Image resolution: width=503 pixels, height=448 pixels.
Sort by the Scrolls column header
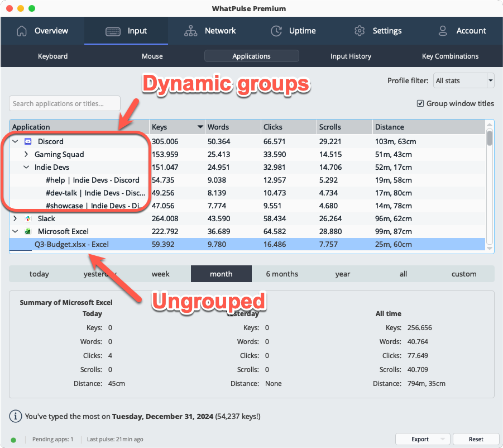(x=344, y=127)
